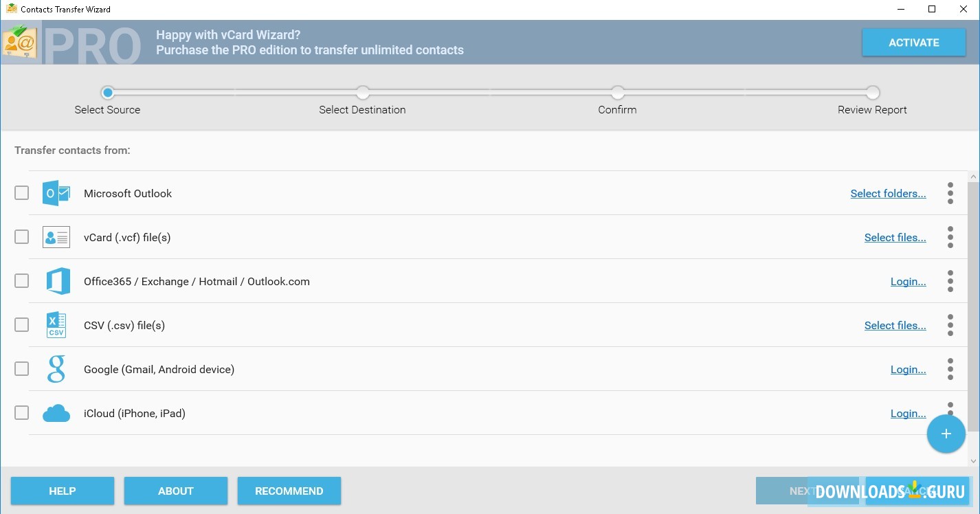The width and height of the screenshot is (980, 514).
Task: Open the HELP button
Action: (x=63, y=491)
